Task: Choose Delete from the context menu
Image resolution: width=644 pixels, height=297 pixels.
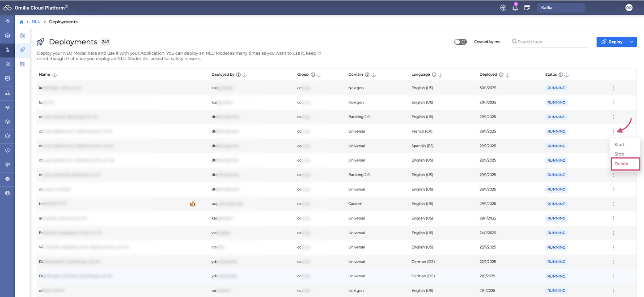Action: [621, 164]
